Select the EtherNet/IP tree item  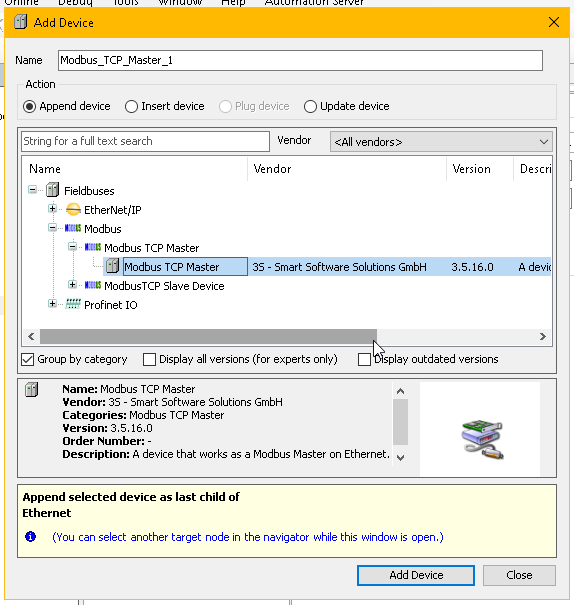113,210
